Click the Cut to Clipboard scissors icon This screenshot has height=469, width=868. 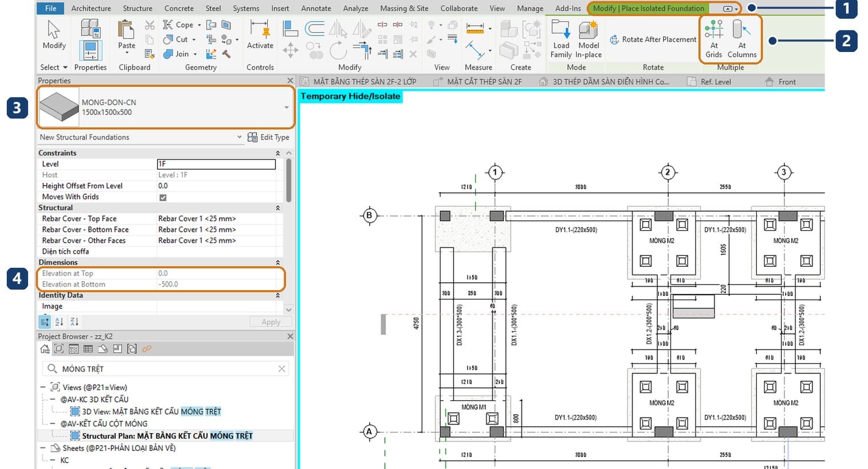[x=150, y=25]
